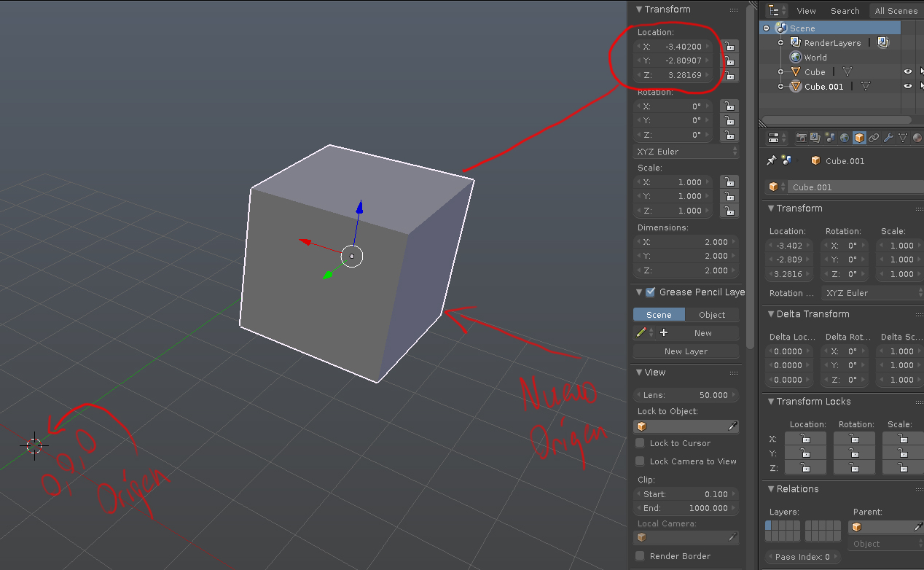Viewport: 924px width, 570px height.
Task: Select the Scene grease pencil source tab
Action: pyautogui.click(x=659, y=315)
